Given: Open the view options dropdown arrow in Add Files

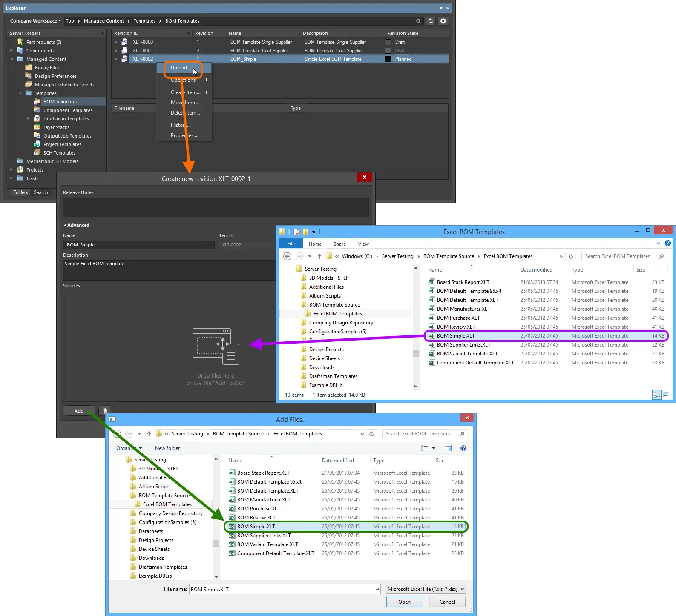Looking at the screenshot, I should click(434, 448).
